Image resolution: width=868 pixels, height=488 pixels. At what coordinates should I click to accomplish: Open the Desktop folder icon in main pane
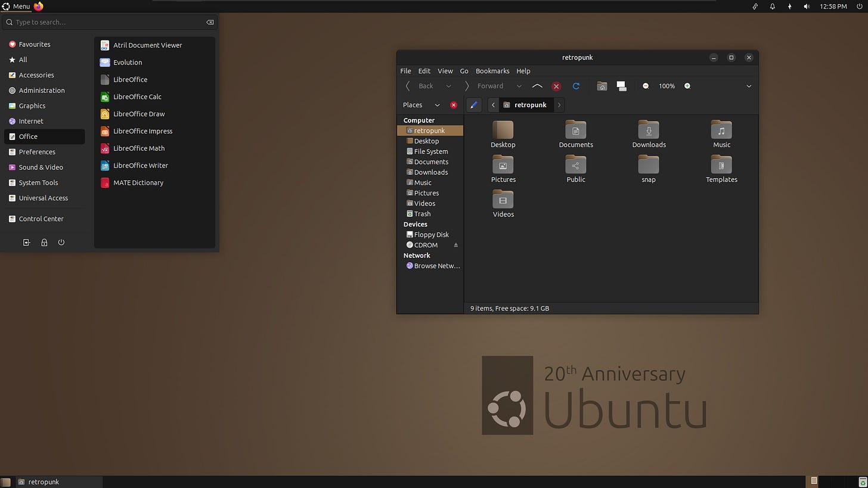[x=503, y=130]
